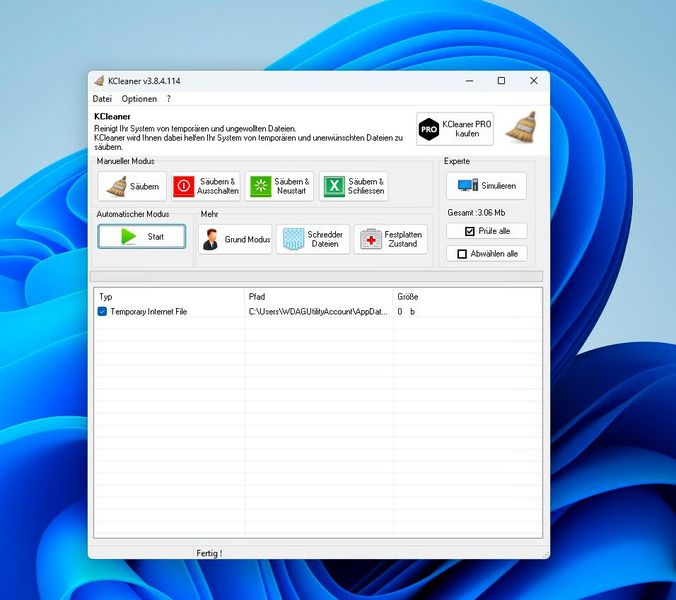
Task: Click the red power icon for Säubern & Ausschalten
Action: [x=184, y=186]
